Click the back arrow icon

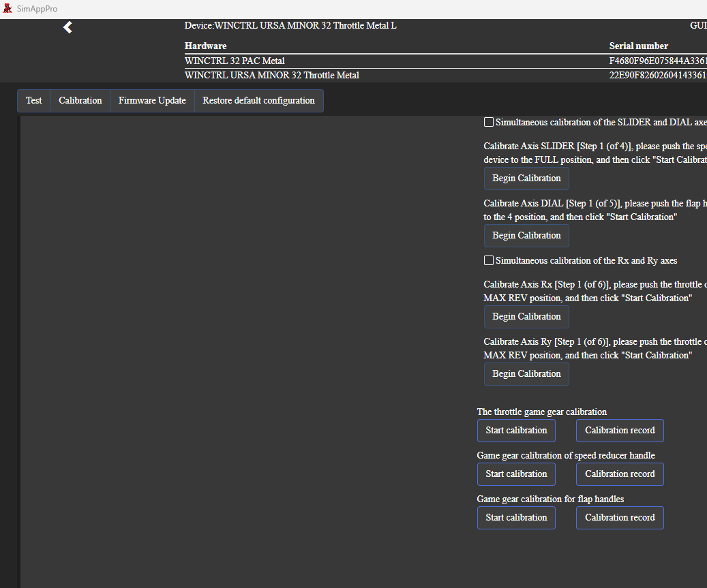(x=67, y=27)
